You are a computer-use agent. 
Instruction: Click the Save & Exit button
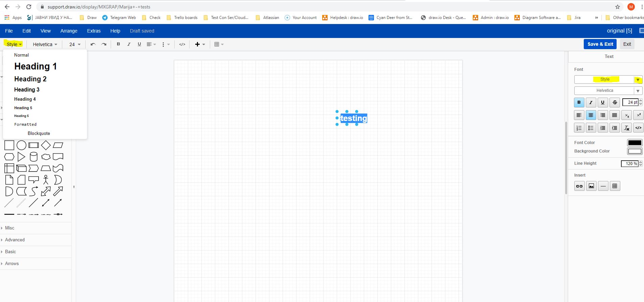[600, 44]
